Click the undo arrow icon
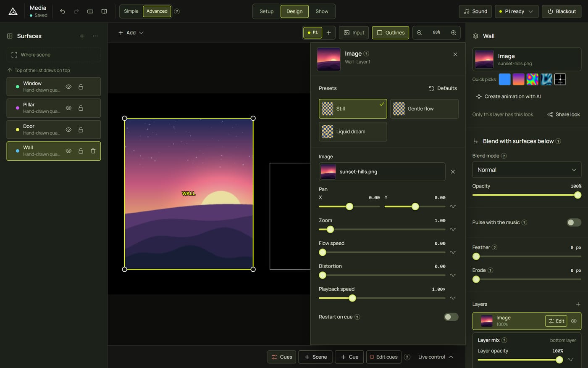Image resolution: width=588 pixels, height=368 pixels. [x=62, y=11]
